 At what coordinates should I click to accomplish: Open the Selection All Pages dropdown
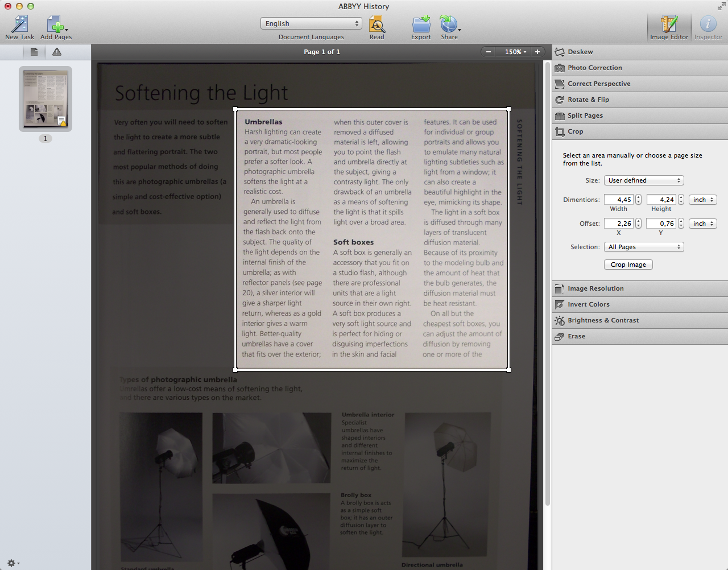point(644,247)
